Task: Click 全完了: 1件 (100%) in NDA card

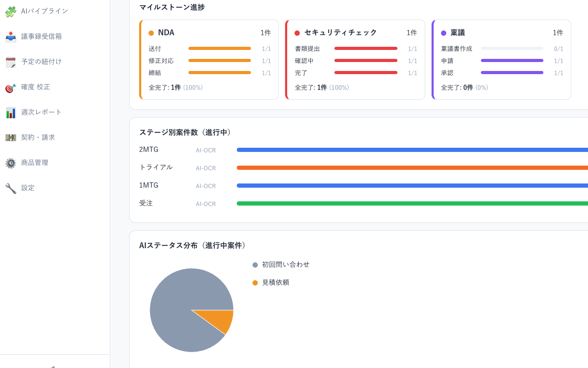Action: click(x=175, y=87)
